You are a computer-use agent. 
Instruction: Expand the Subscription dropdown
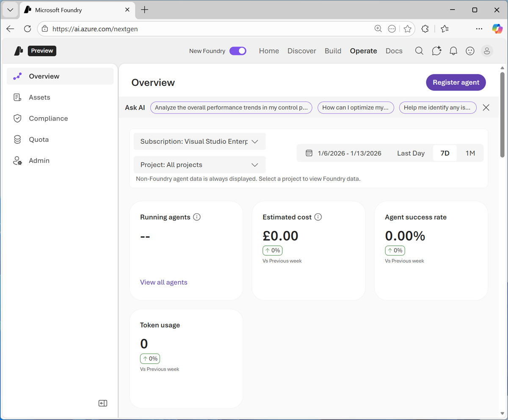tap(199, 141)
